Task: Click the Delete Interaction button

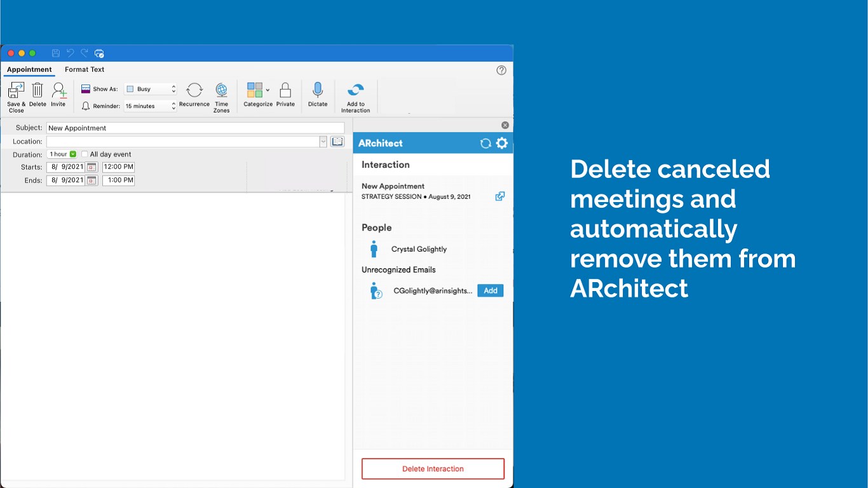Action: (433, 469)
